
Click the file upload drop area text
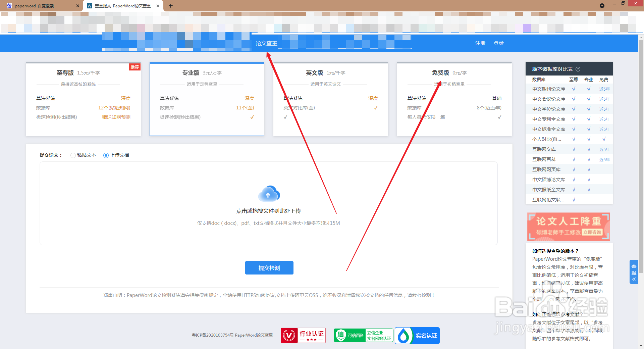click(268, 211)
